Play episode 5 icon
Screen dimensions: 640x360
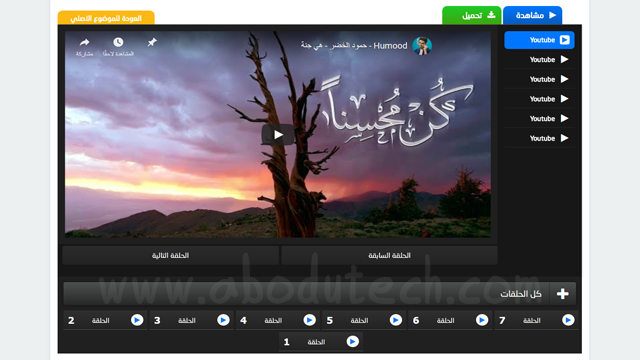(396, 320)
